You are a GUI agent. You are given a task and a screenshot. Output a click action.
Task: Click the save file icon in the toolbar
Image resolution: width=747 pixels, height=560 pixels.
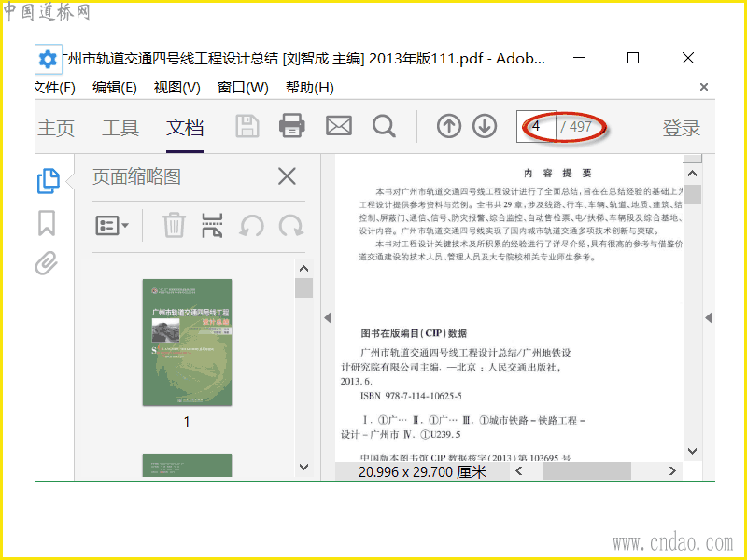(247, 127)
